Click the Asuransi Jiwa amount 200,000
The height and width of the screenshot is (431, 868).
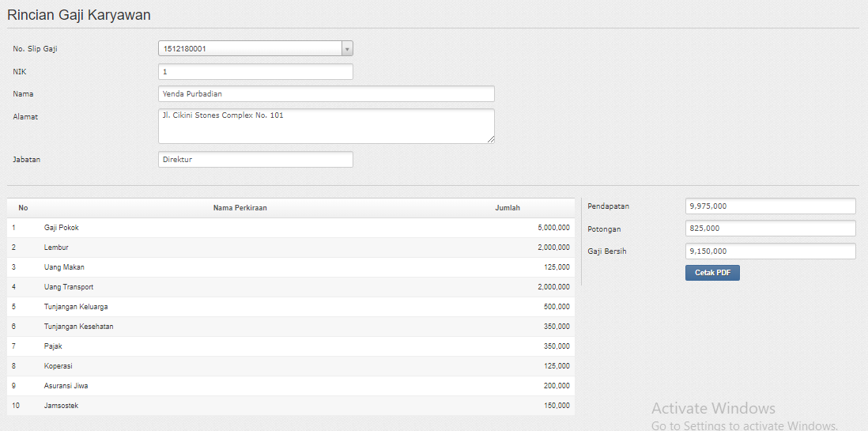click(557, 386)
